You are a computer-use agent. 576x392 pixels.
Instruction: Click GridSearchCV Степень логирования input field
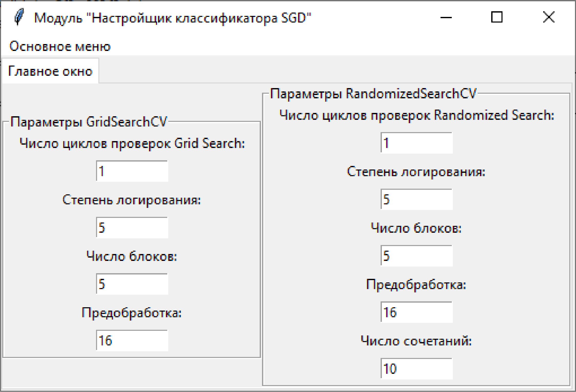click(132, 227)
